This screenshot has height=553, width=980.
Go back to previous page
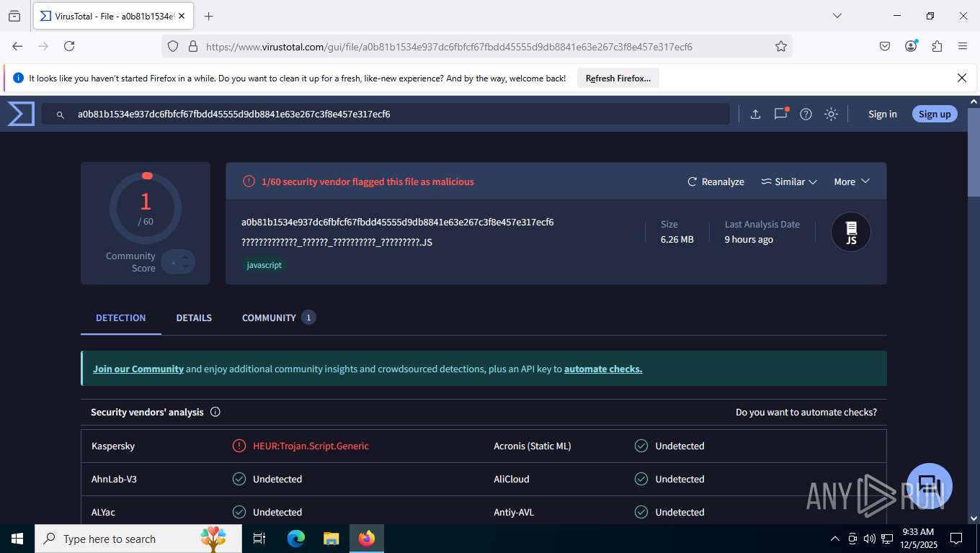17,46
